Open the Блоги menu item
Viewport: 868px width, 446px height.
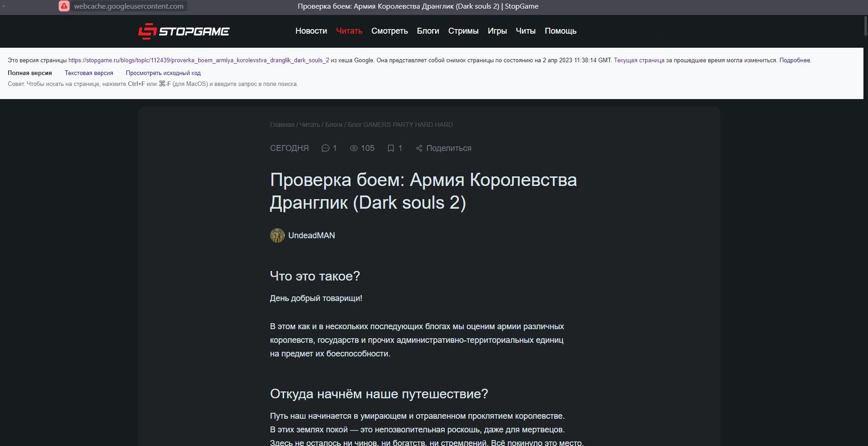[x=428, y=31]
